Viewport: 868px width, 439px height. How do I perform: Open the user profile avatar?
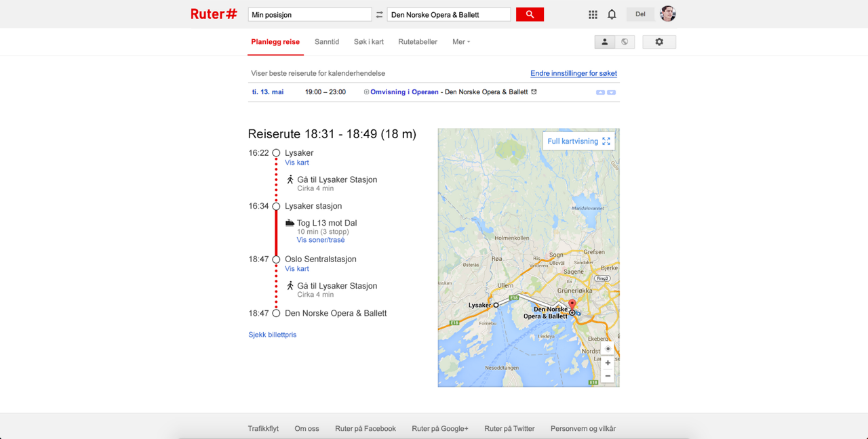[x=668, y=14]
